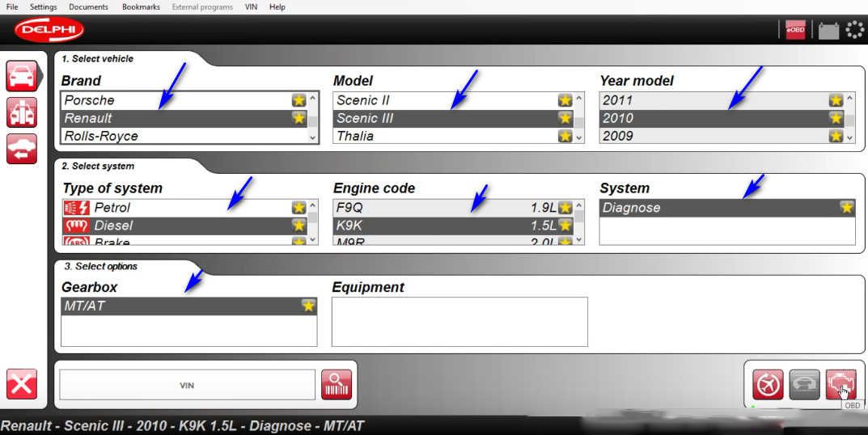Toggle favorite star for Diesel
Screen dimensions: 868x435
(299, 226)
